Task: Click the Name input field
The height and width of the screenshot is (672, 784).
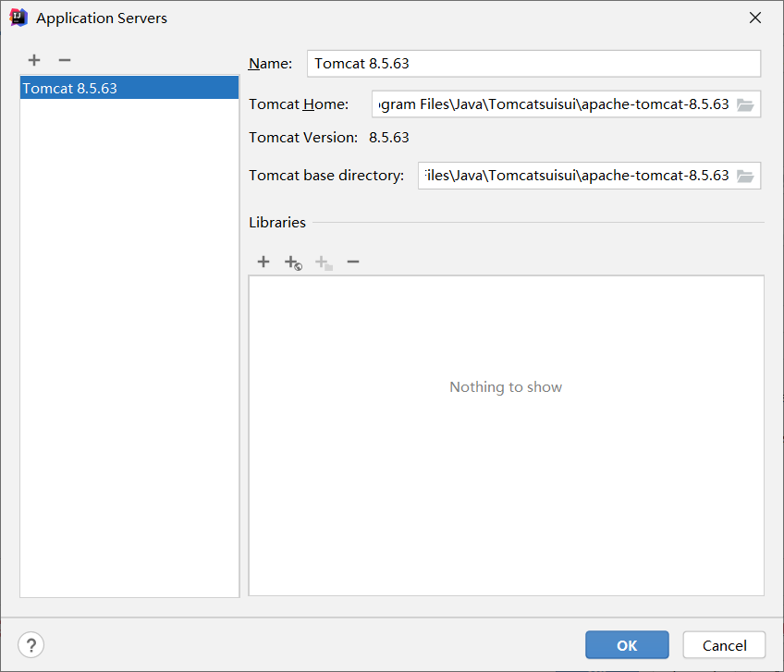Action: 533,64
